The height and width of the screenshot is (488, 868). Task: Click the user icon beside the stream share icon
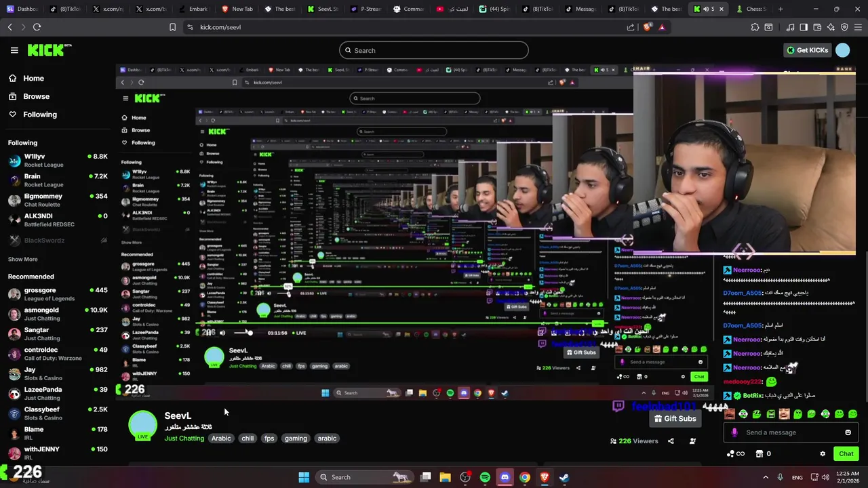(x=692, y=441)
